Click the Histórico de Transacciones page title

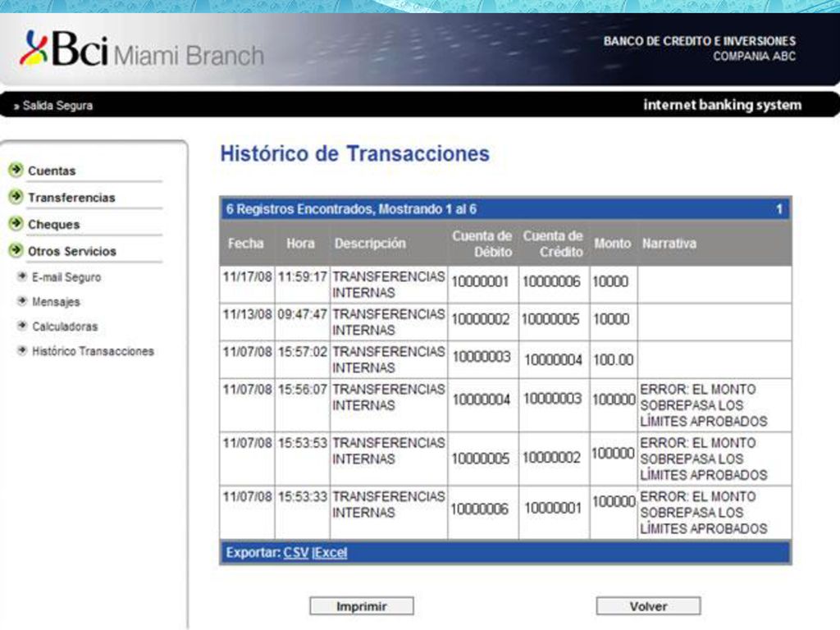[354, 153]
